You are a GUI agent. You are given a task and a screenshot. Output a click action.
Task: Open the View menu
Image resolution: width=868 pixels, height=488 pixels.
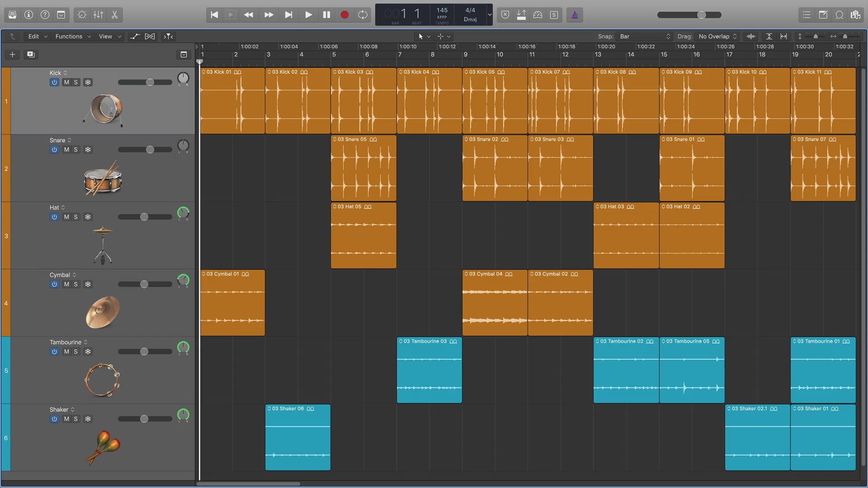(x=110, y=36)
